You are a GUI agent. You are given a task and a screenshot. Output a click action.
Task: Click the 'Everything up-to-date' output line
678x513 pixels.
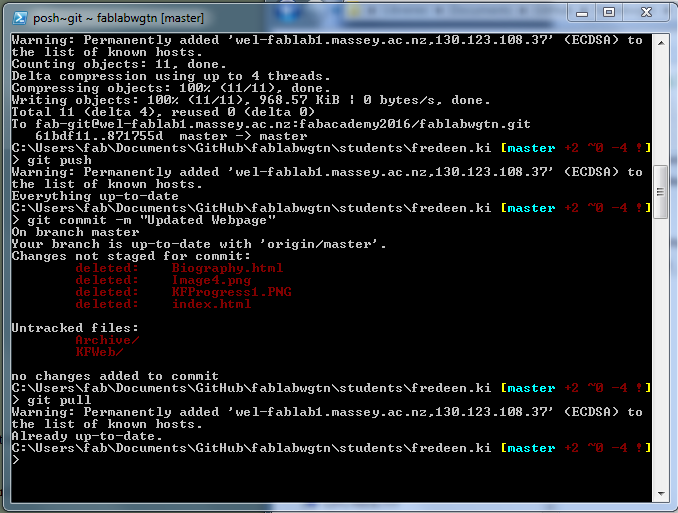95,196
